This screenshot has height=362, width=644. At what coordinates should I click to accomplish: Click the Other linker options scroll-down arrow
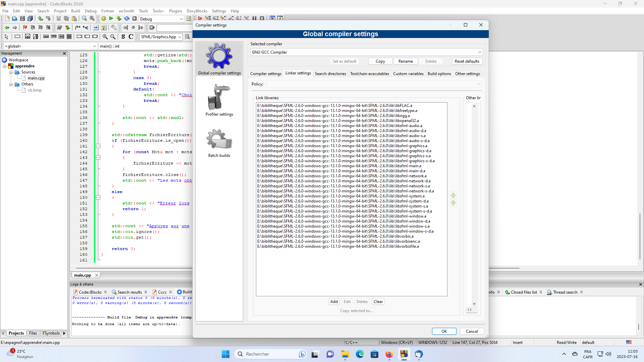(474, 304)
